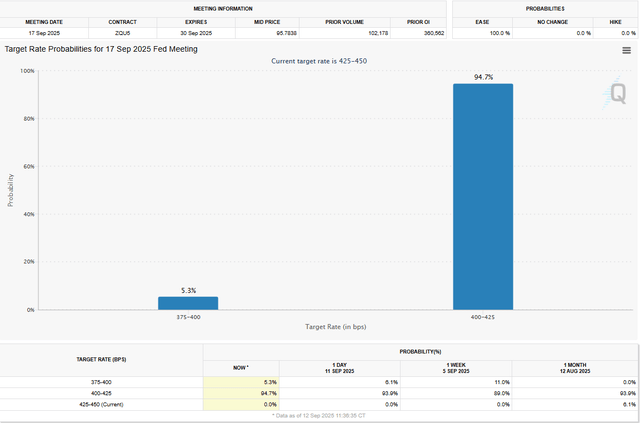Click the ZQU5 contract cell

tap(122, 33)
